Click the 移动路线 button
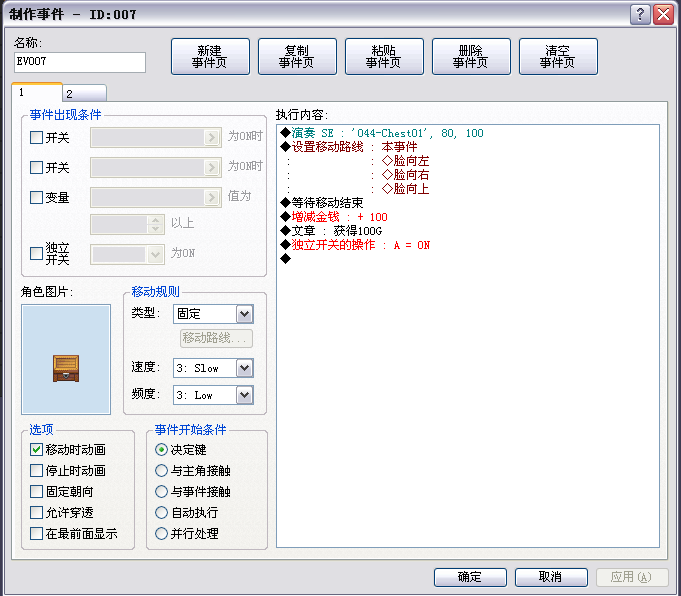This screenshot has width=681, height=596. 216,338
